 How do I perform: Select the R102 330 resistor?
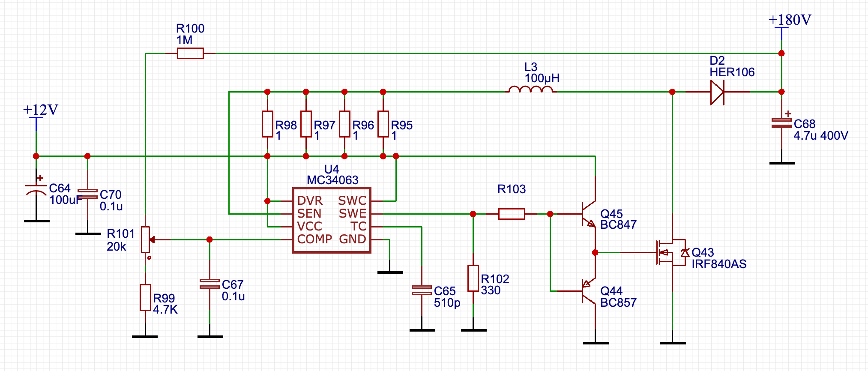click(473, 278)
